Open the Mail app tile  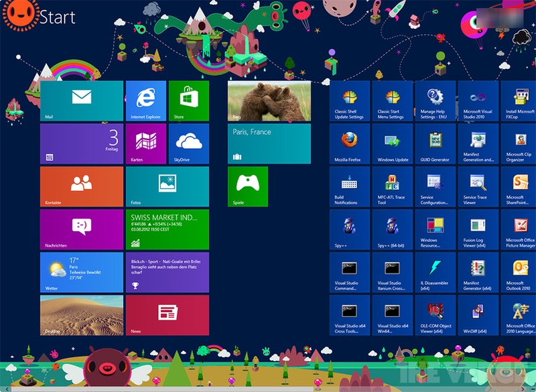click(80, 101)
